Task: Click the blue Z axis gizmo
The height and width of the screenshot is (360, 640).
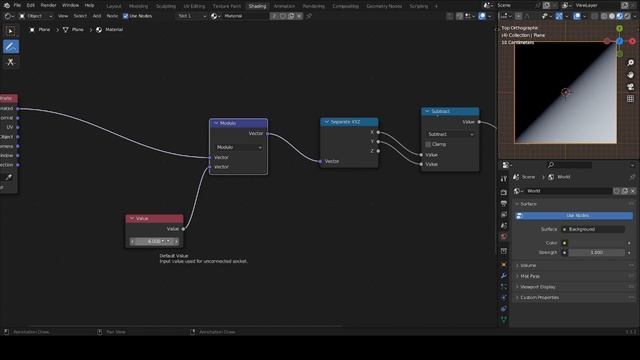Action: 620,41
